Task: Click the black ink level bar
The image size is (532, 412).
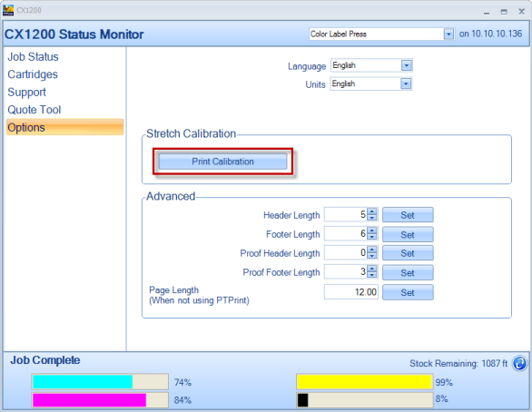Action: [365, 400]
